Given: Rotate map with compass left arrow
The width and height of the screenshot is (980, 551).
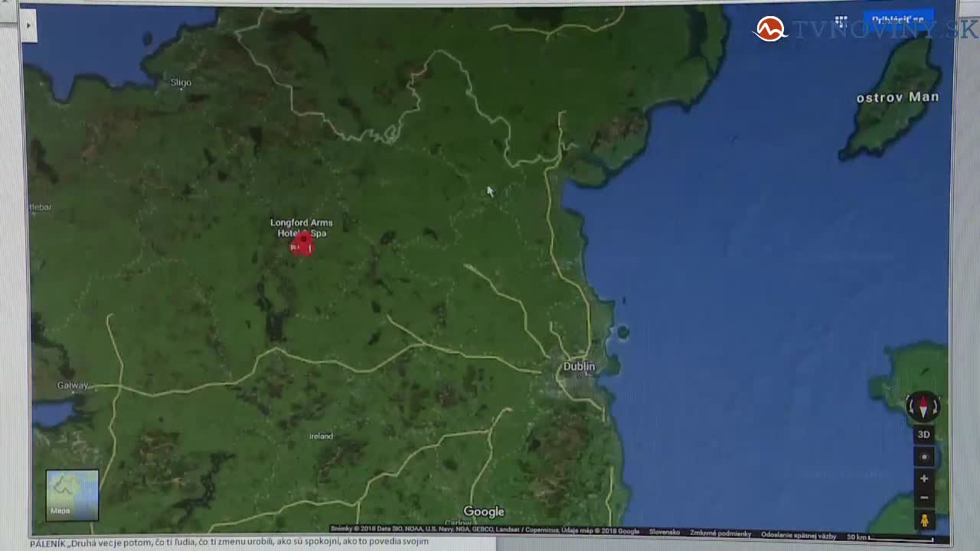Looking at the screenshot, I should tap(911, 406).
